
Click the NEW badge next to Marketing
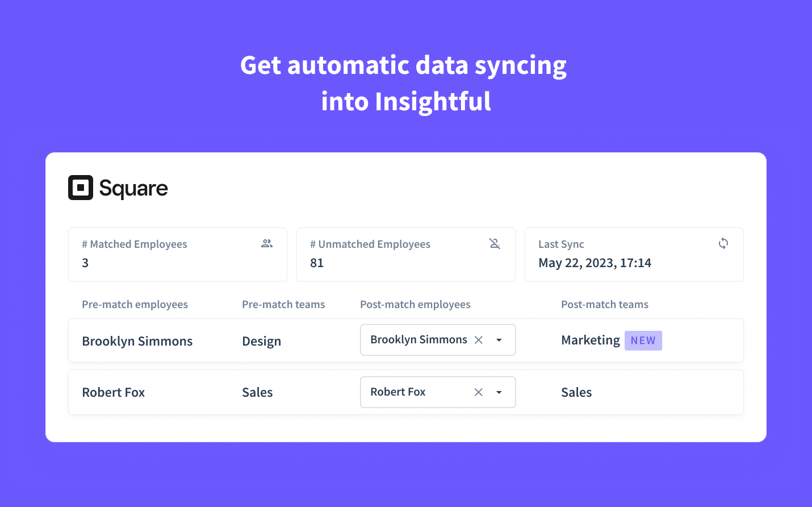pos(643,340)
